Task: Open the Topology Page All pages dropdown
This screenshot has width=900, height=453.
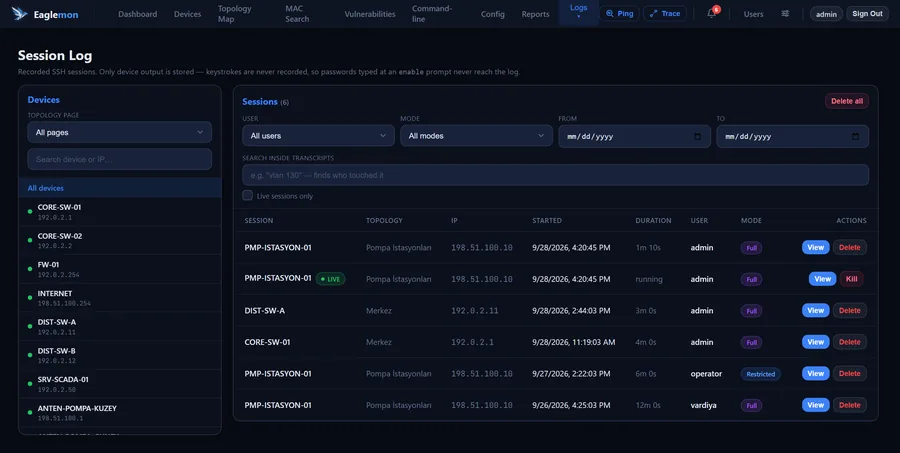Action: (x=119, y=132)
